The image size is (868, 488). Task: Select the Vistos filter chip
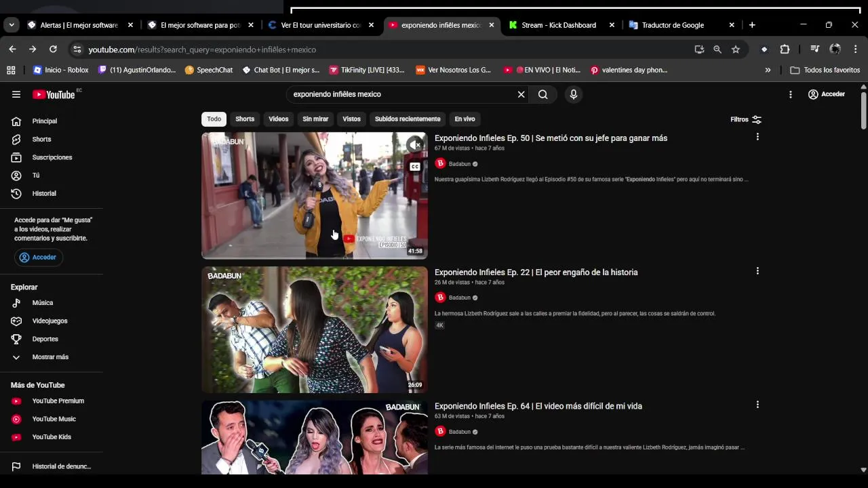click(x=352, y=119)
